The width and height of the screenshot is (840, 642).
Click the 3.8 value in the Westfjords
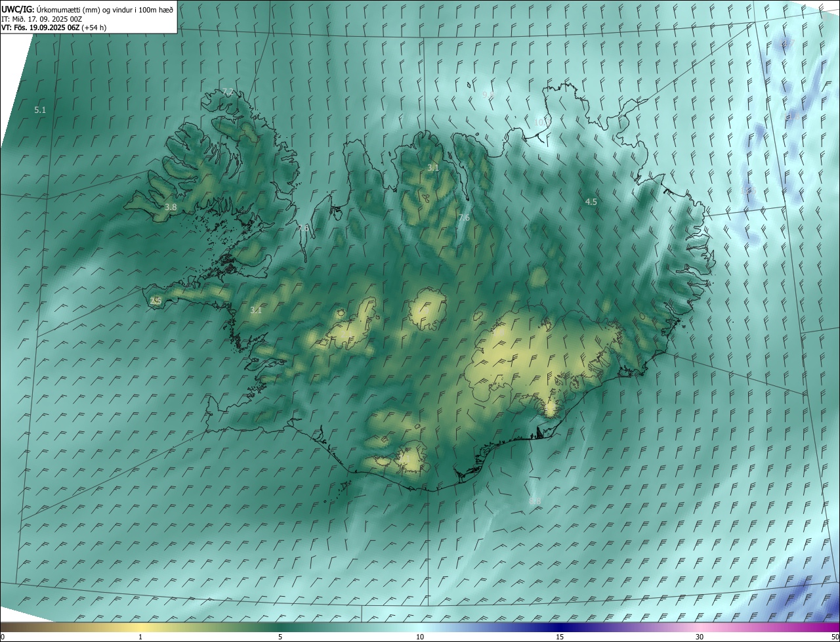click(171, 207)
